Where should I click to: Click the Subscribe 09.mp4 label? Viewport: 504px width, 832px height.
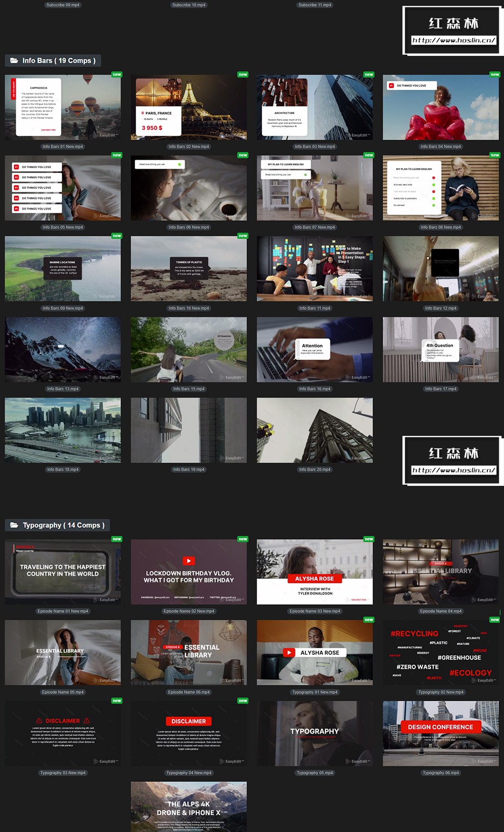63,5
